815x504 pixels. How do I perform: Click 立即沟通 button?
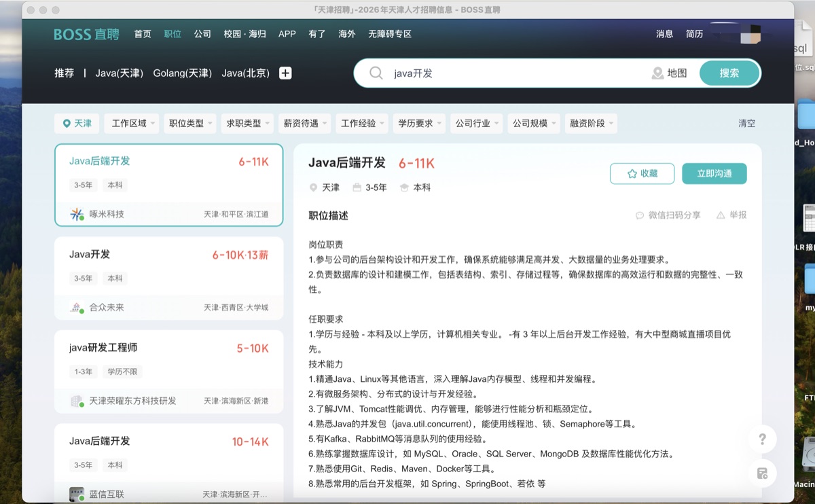[x=714, y=174]
